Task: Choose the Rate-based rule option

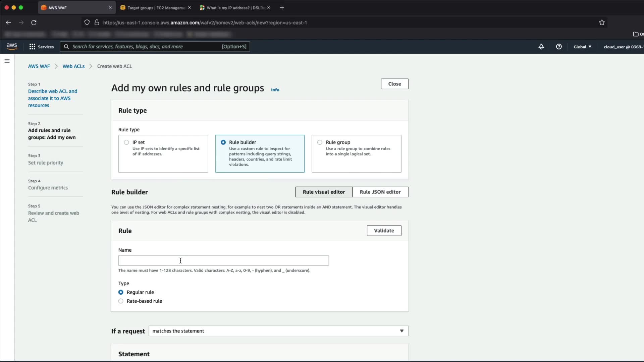Action: pos(121,301)
